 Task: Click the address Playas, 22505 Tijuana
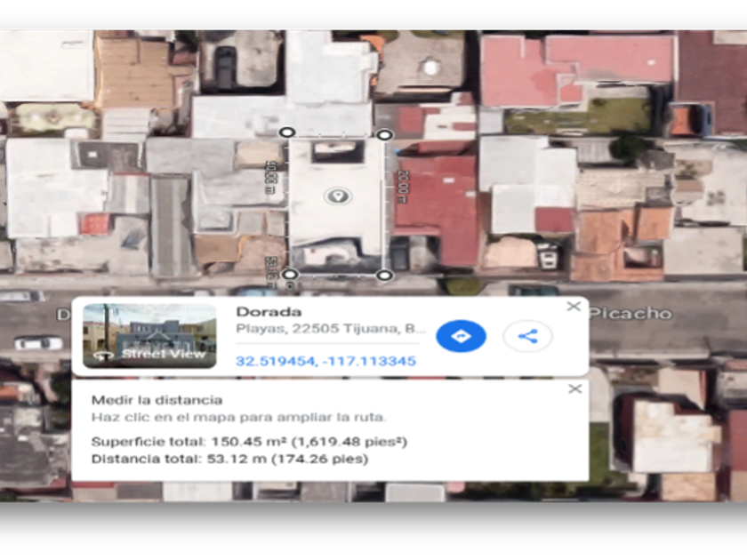coord(331,329)
